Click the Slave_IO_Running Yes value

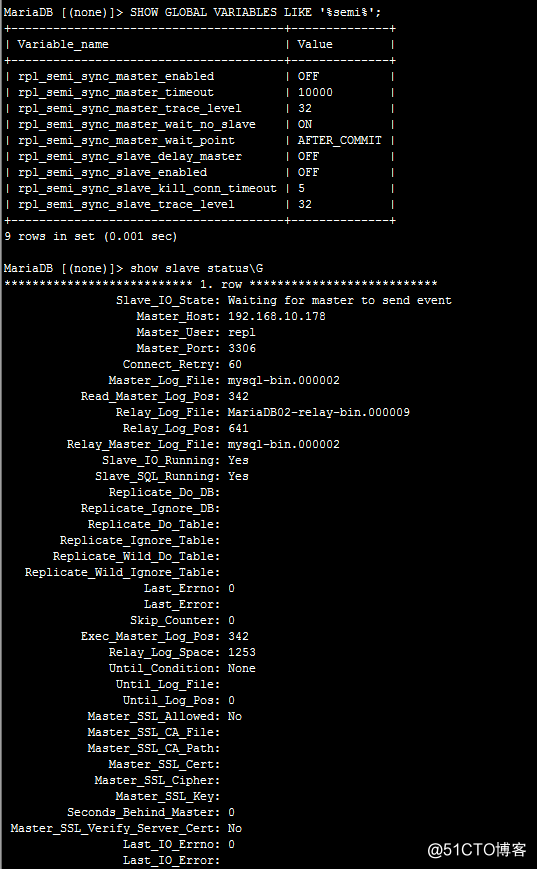(238, 461)
